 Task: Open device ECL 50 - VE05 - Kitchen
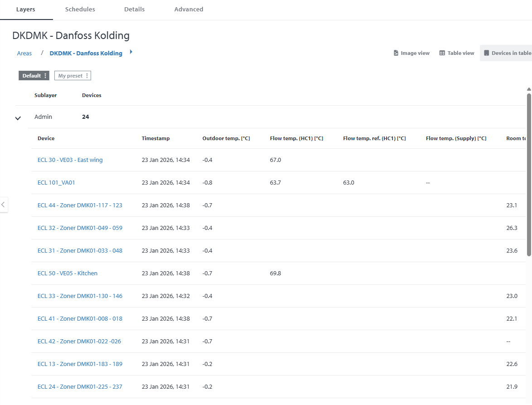click(x=68, y=273)
